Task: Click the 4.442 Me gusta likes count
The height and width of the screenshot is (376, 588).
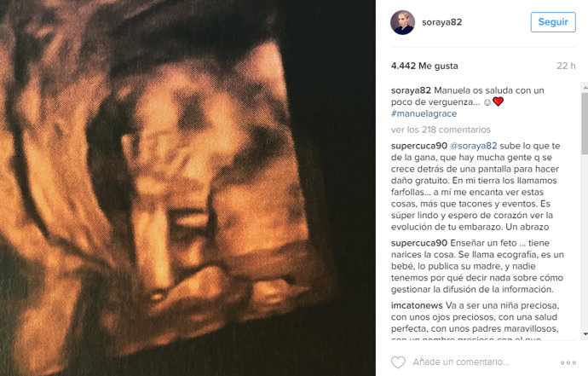Action: (x=424, y=66)
